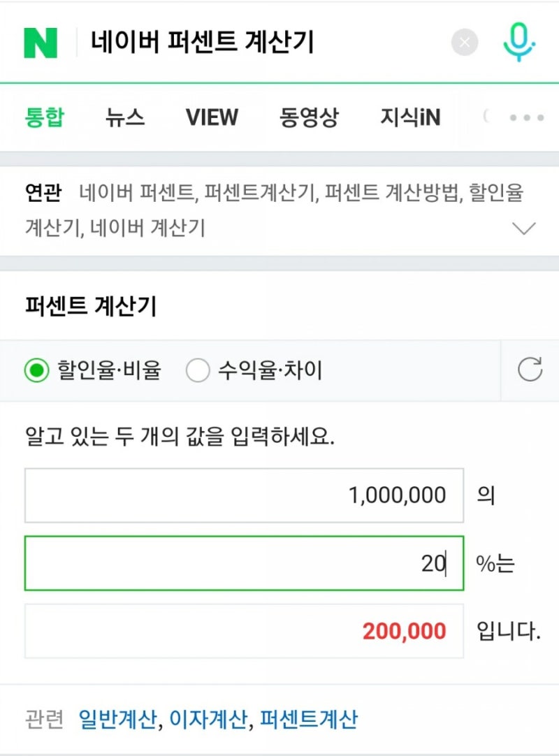The width and height of the screenshot is (559, 756).
Task: Activate the voice search microphone icon
Action: click(x=518, y=42)
